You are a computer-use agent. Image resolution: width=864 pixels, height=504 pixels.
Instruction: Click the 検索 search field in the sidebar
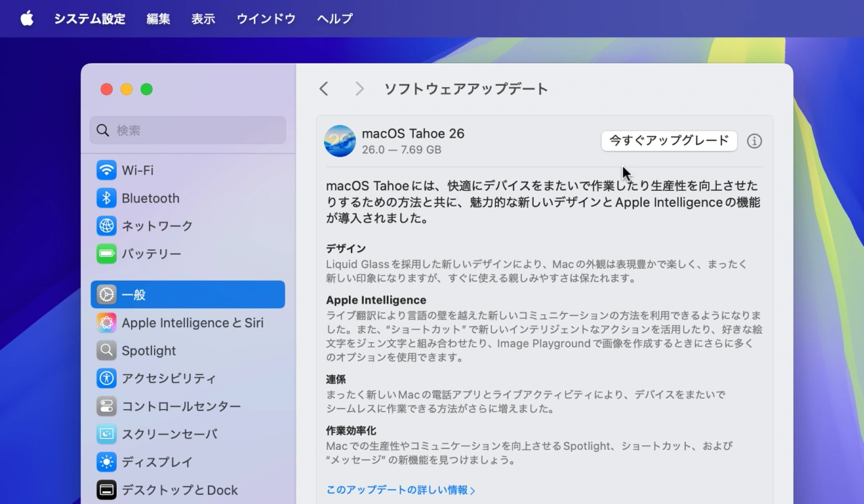[188, 130]
